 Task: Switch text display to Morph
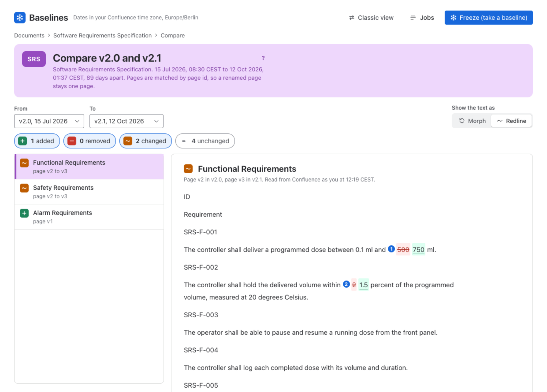tap(472, 121)
